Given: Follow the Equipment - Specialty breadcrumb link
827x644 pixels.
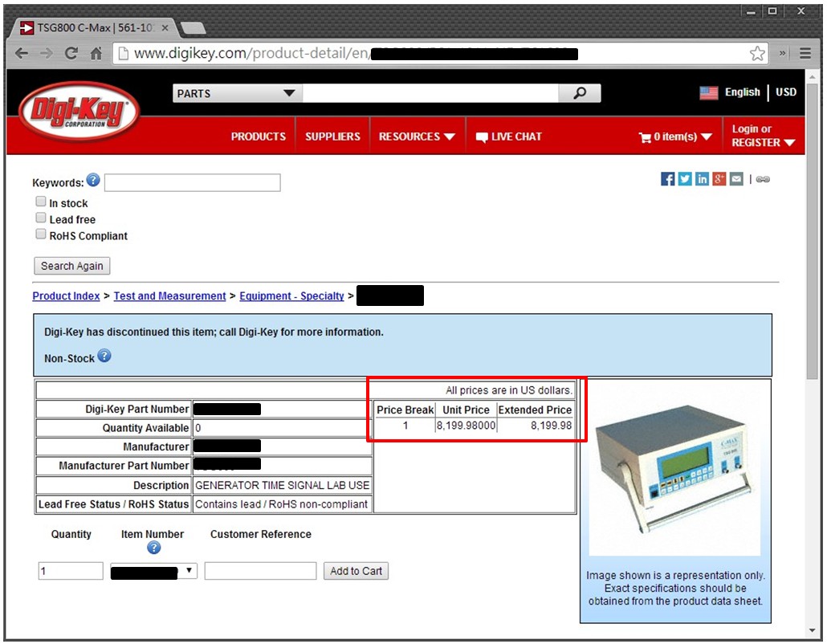Looking at the screenshot, I should (291, 296).
